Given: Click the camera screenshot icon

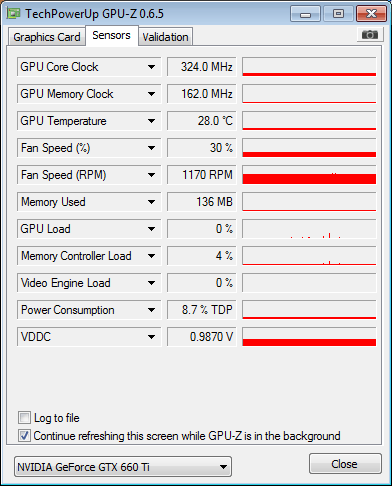Looking at the screenshot, I should tap(370, 34).
